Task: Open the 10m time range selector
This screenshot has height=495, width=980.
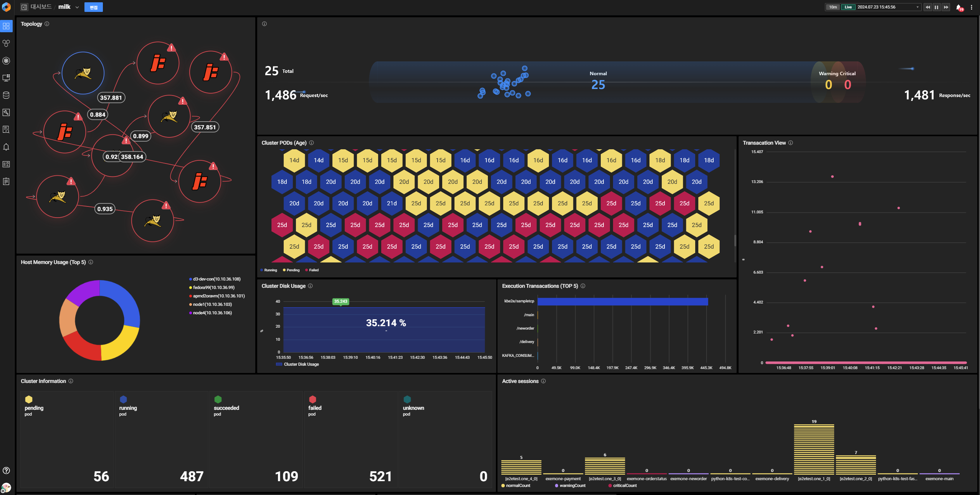Action: coord(833,7)
